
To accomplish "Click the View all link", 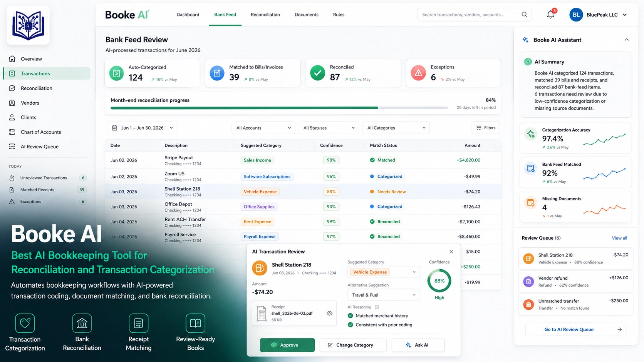I will tap(619, 238).
